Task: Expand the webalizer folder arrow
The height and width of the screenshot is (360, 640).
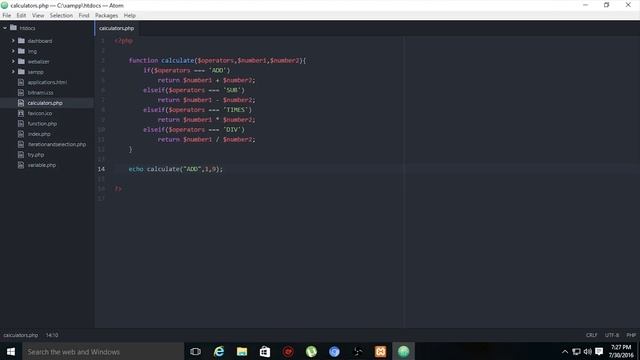Action: pyautogui.click(x=13, y=61)
